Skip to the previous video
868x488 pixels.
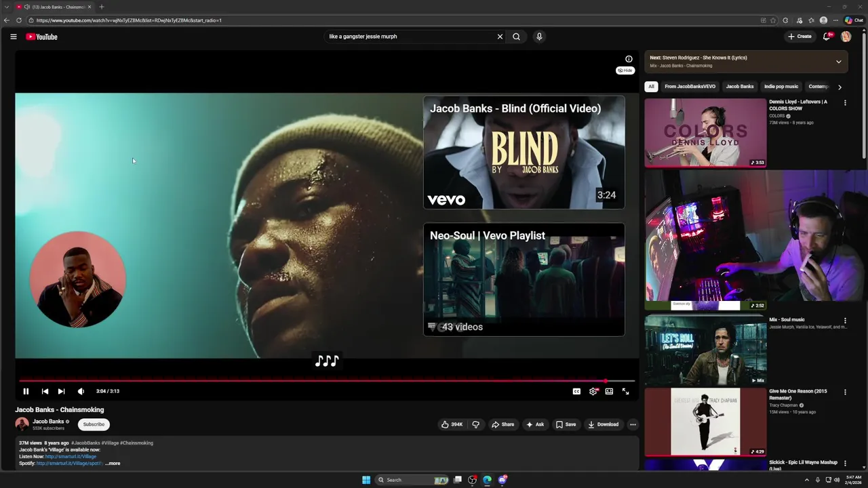[45, 391]
